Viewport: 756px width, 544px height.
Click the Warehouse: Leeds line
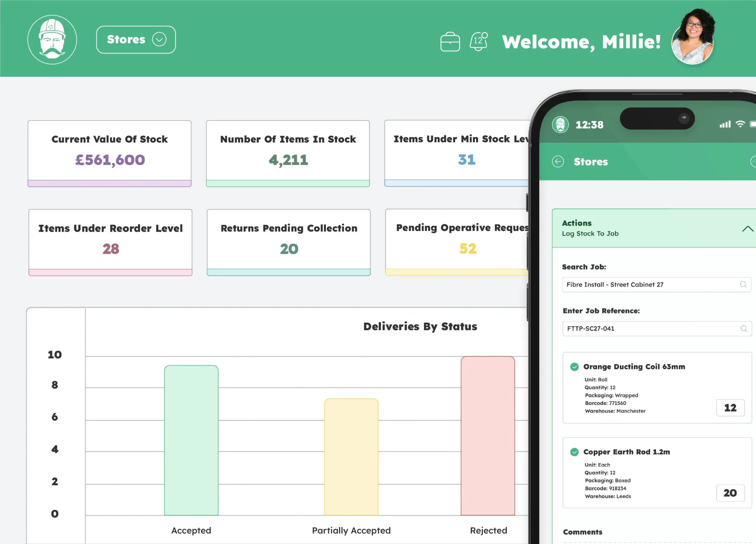click(x=608, y=496)
